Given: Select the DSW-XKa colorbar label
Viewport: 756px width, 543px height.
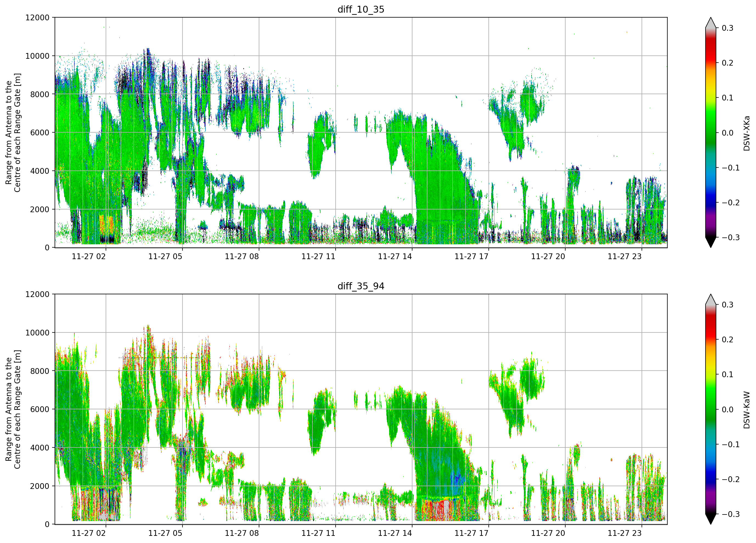Looking at the screenshot, I should [x=747, y=133].
